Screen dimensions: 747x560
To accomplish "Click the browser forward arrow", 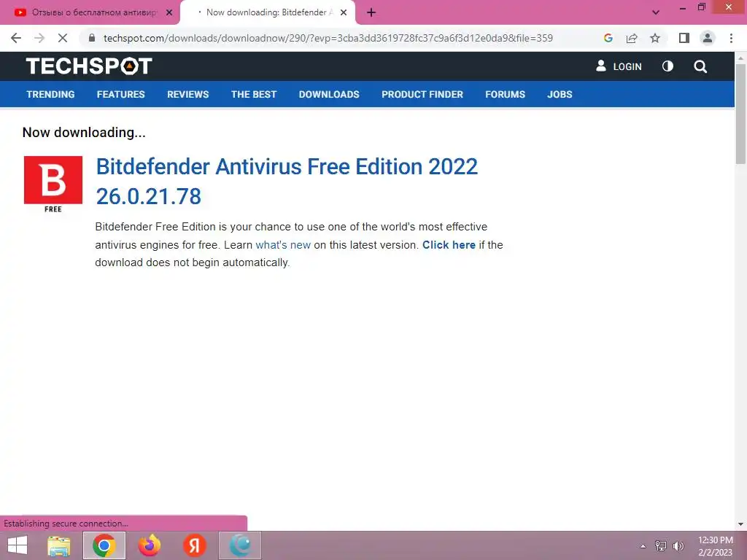I will tap(39, 38).
